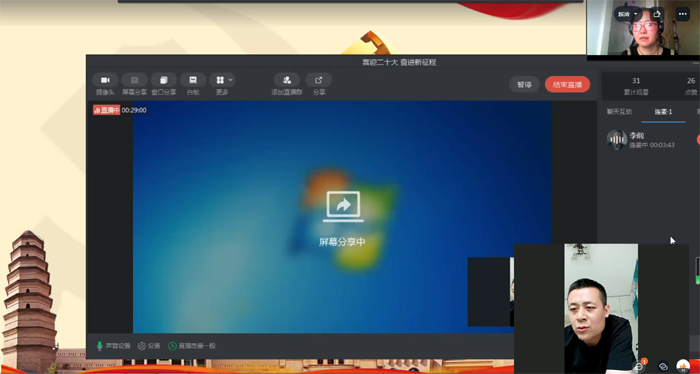This screenshot has width=700, height=374.
Task: Click the 屏幕分享 screen share icon
Action: pos(134,80)
